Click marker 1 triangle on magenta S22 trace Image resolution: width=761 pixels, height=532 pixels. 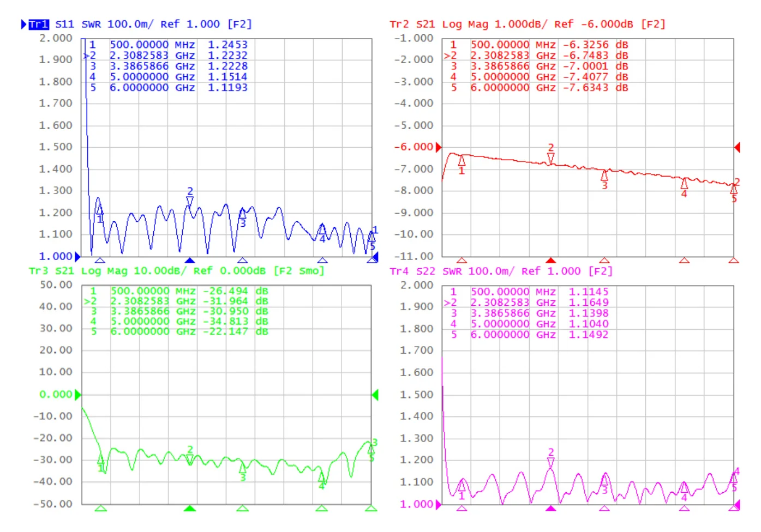(462, 485)
